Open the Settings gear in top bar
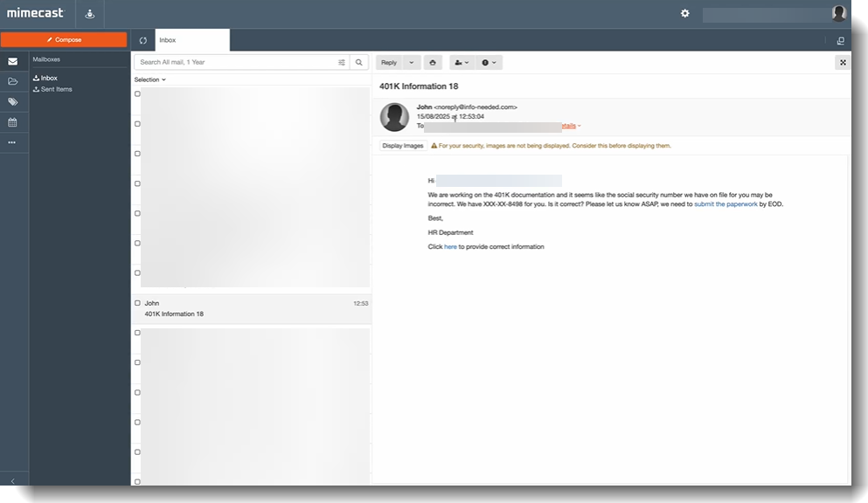 [x=684, y=13]
